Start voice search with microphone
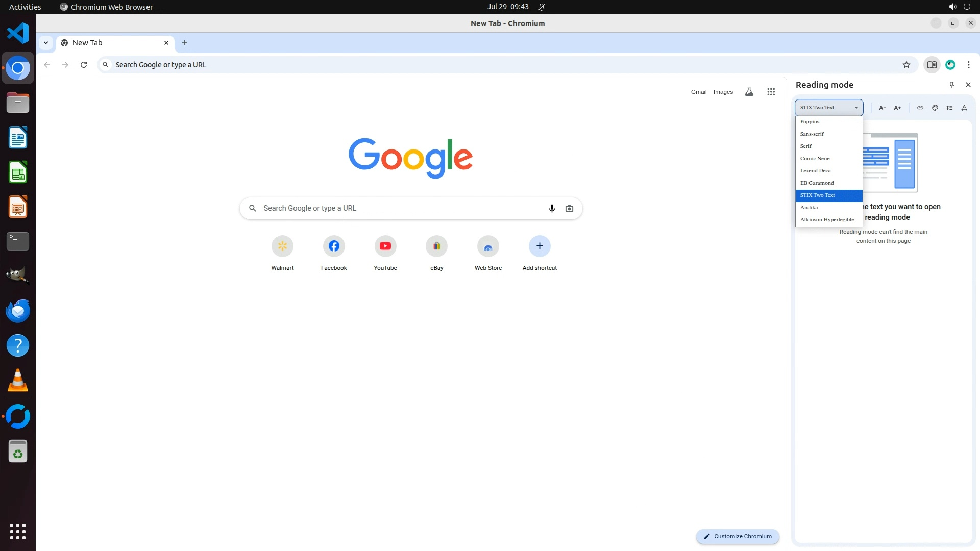Image resolution: width=980 pixels, height=551 pixels. 551,208
